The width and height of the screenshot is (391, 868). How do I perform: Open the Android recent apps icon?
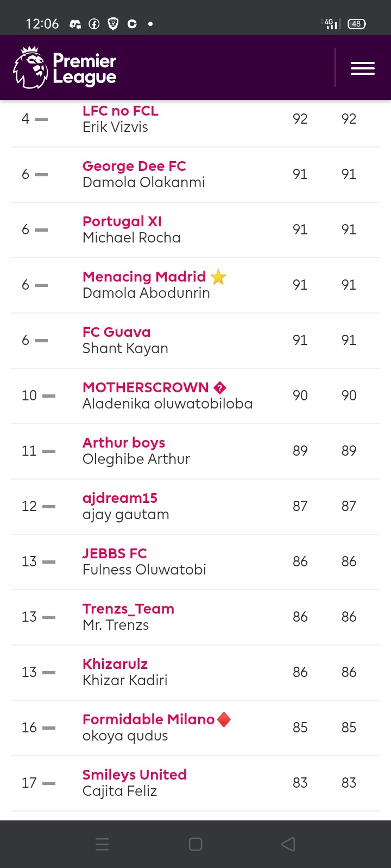(102, 844)
